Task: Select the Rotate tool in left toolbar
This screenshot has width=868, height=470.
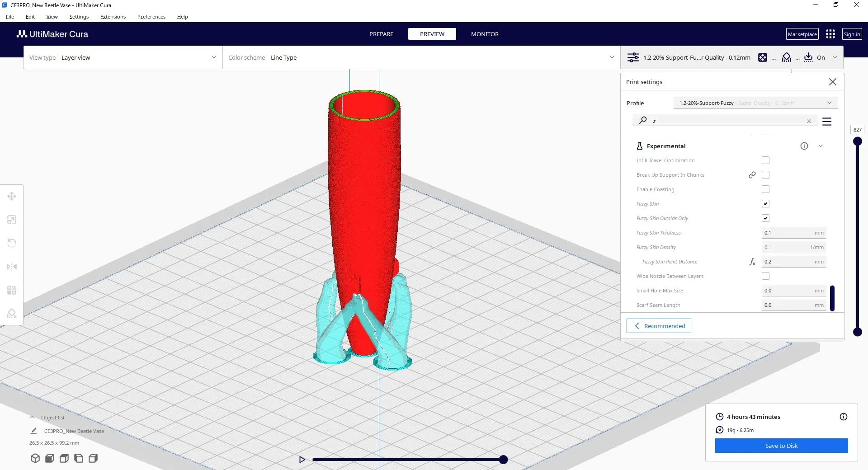Action: [12, 243]
